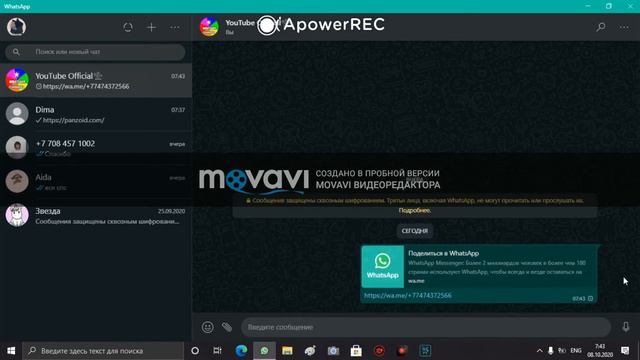Viewport: 640px width, 360px height.
Task: Select the red recorder taskbar icon
Action: (379, 351)
